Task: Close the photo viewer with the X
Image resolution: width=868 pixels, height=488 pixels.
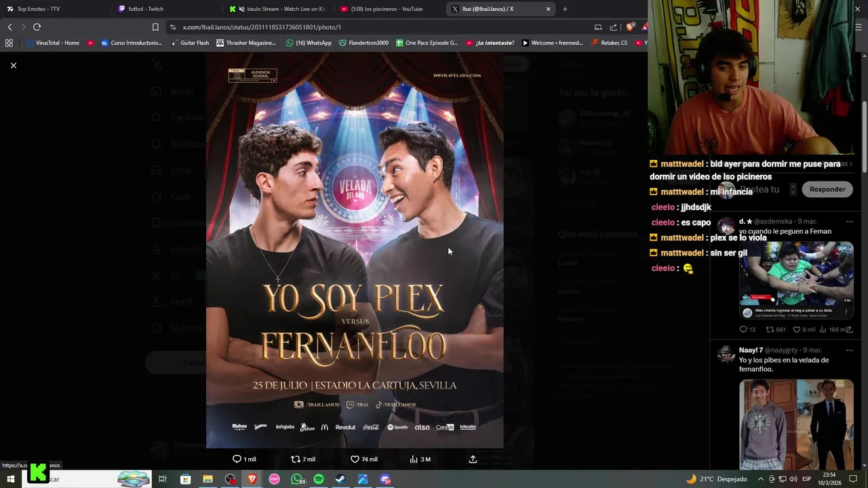Action: pos(13,66)
